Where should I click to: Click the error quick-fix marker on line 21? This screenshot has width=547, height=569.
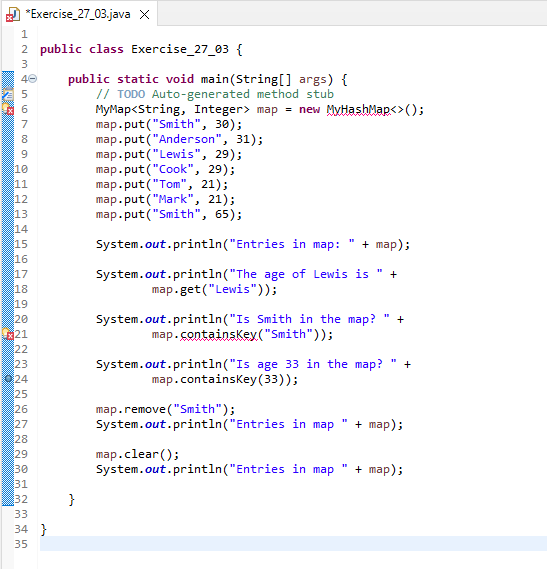point(8,334)
